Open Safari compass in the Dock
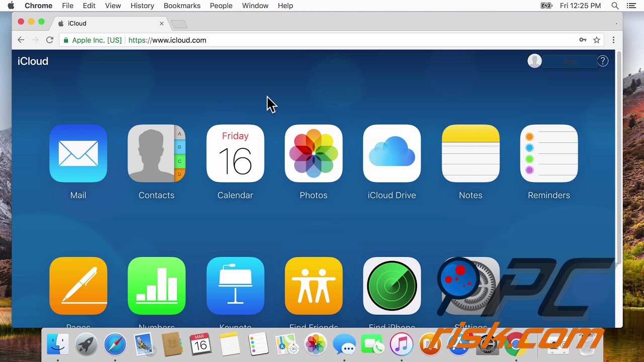644x362 pixels. click(x=115, y=345)
